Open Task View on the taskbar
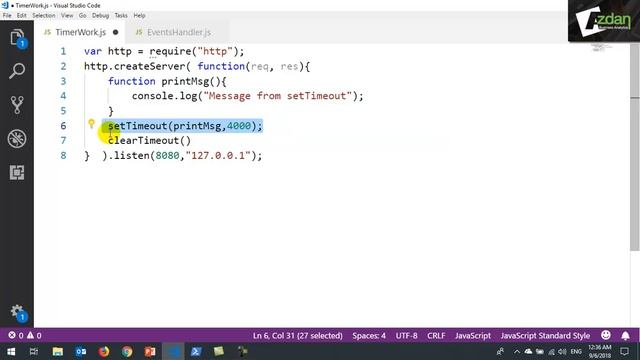The image size is (640, 360). (34, 351)
